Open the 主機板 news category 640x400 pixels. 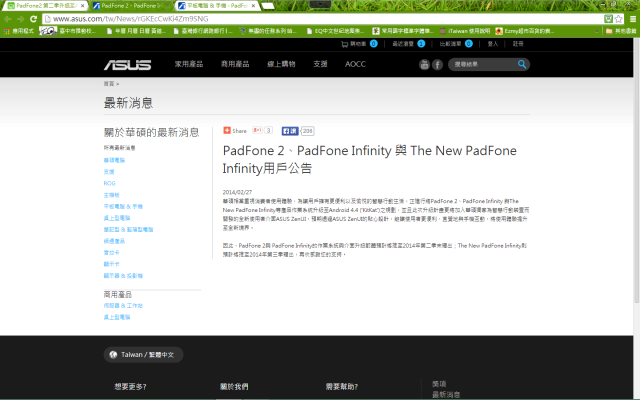111,195
